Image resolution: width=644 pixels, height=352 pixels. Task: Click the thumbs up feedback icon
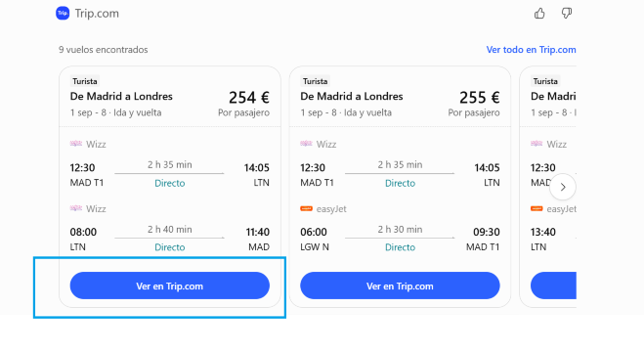[x=539, y=14]
